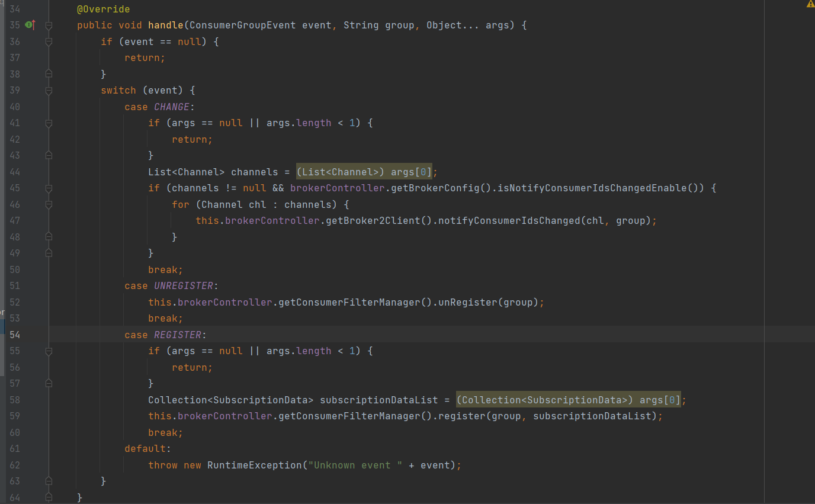Screen dimensions: 815x504
Task: Click line number 54 in the gutter
Action: pyautogui.click(x=14, y=335)
